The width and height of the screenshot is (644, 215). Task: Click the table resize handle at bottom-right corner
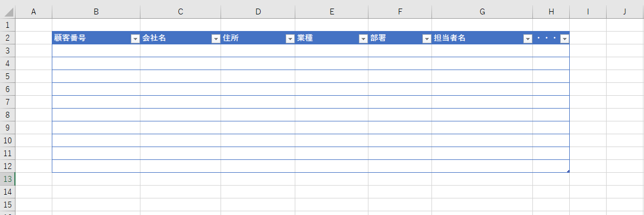(568, 171)
